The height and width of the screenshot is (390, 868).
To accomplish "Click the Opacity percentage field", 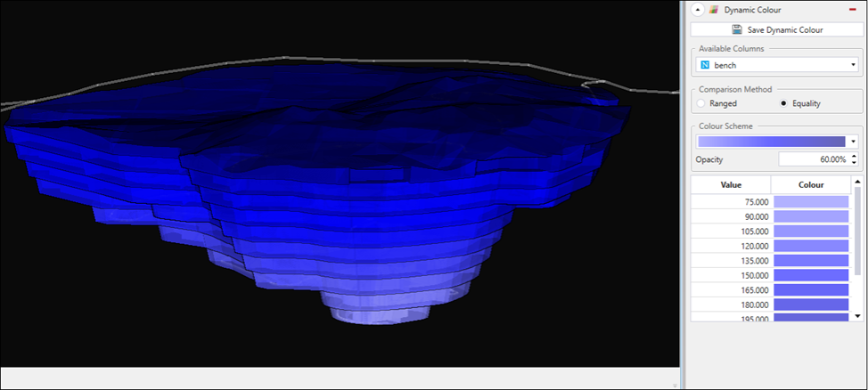I will pyautogui.click(x=814, y=159).
